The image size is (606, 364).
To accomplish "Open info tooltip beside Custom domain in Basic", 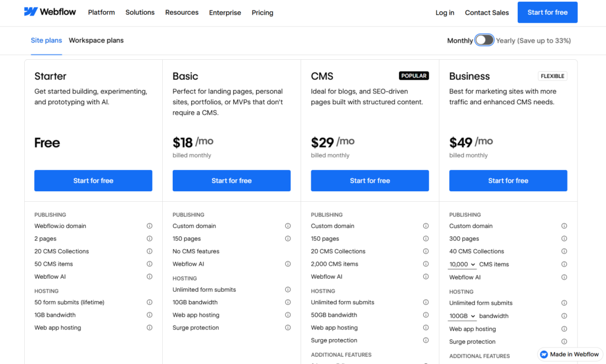I will (x=288, y=226).
